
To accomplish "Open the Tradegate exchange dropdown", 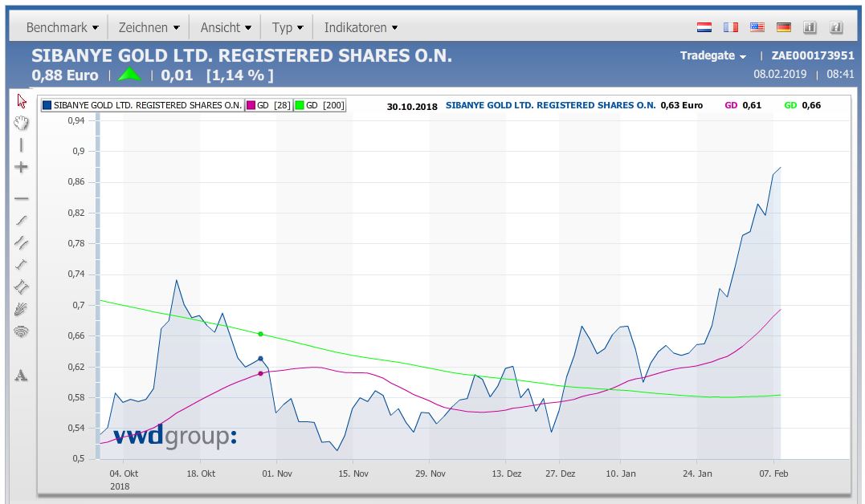I will tap(713, 56).
